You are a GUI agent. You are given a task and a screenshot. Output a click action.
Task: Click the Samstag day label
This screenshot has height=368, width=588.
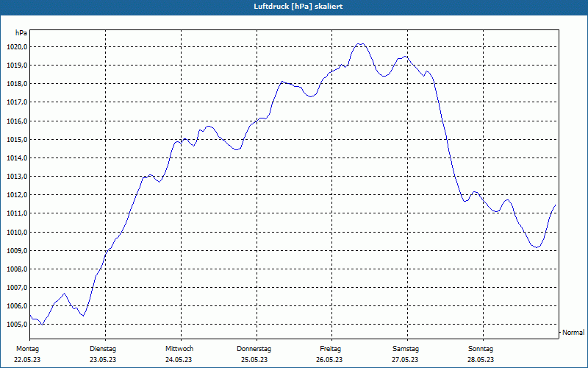click(406, 349)
